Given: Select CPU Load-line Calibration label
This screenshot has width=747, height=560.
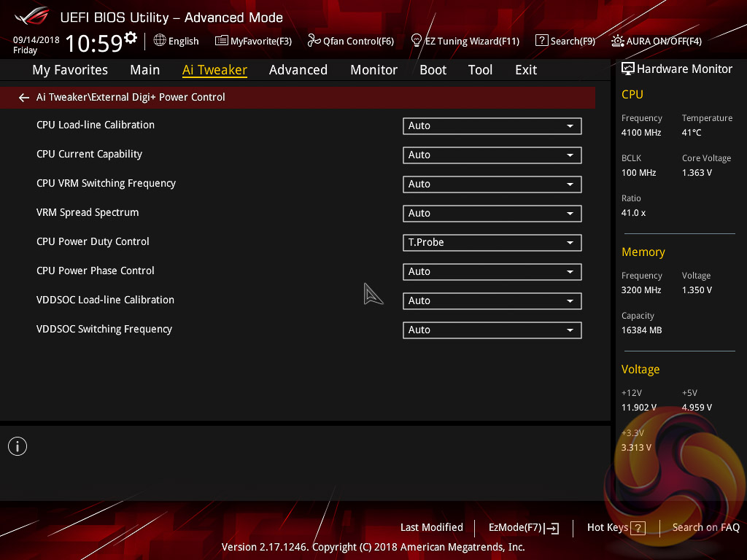Looking at the screenshot, I should pyautogui.click(x=96, y=125).
